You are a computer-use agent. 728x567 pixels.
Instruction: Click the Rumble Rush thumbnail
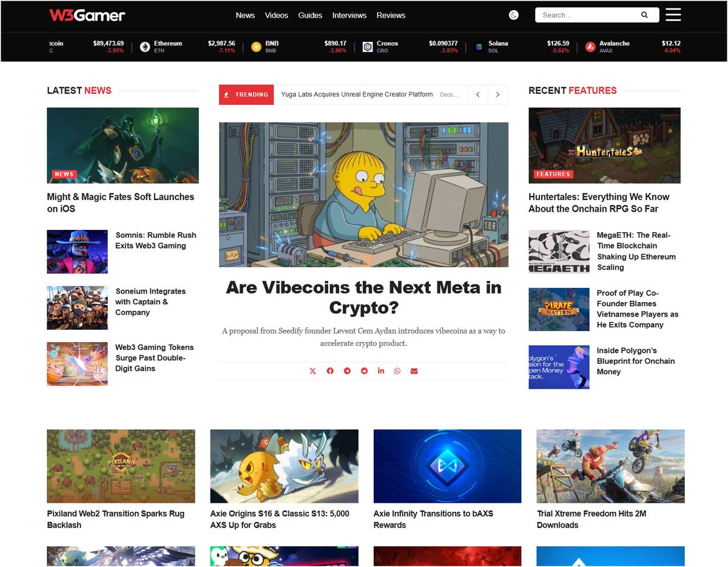[x=77, y=252]
